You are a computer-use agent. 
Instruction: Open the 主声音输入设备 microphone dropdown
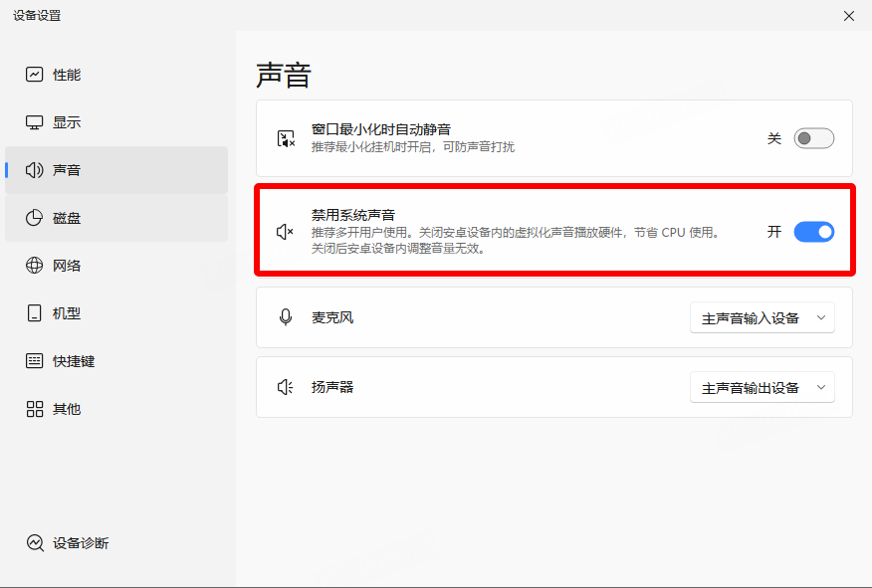click(762, 318)
